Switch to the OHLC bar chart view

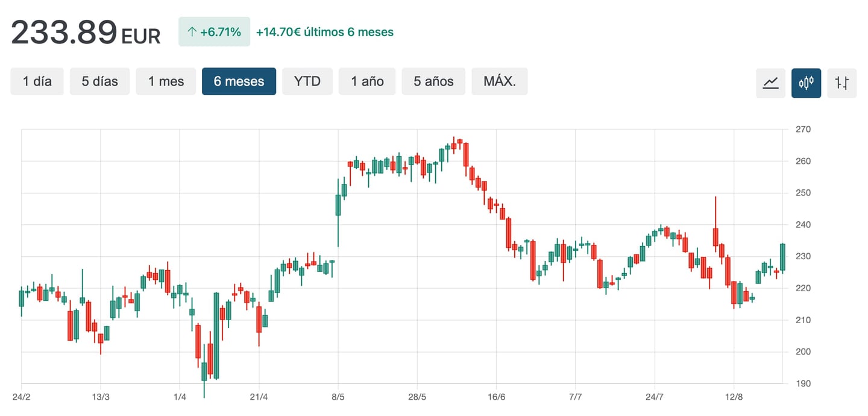click(x=842, y=83)
